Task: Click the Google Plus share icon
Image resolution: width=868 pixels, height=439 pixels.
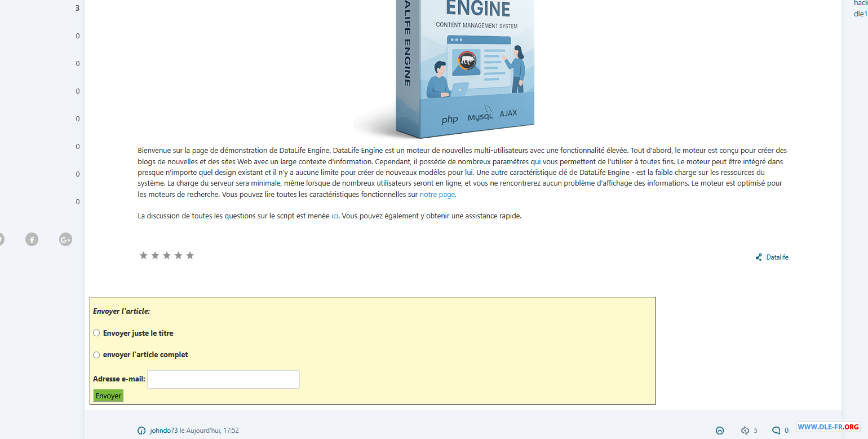Action: point(65,240)
